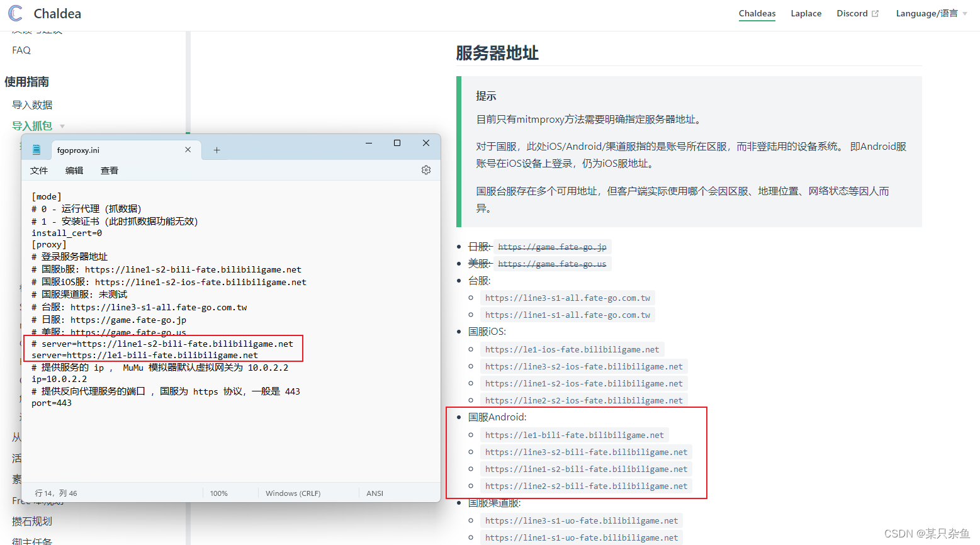The height and width of the screenshot is (545, 980).
Task: Click the 使用指南 sidebar section heading
Action: (x=27, y=82)
